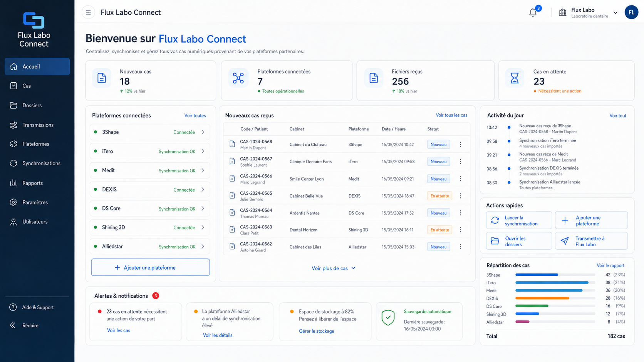Click the DEXIS orange distribution bar
Image resolution: width=644 pixels, height=362 pixels.
pos(542,298)
